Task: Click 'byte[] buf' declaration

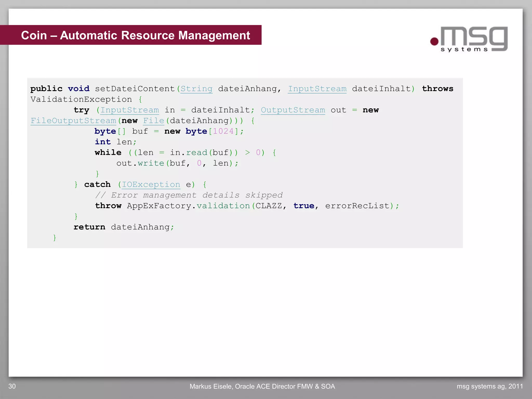Action: (x=121, y=131)
